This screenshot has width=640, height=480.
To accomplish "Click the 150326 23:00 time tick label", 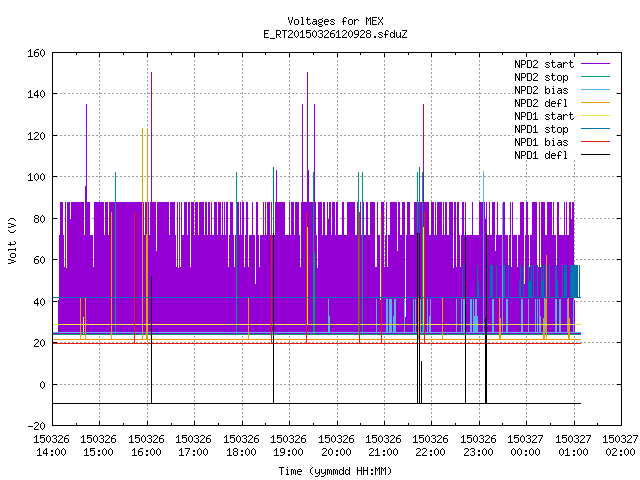I will tap(478, 446).
